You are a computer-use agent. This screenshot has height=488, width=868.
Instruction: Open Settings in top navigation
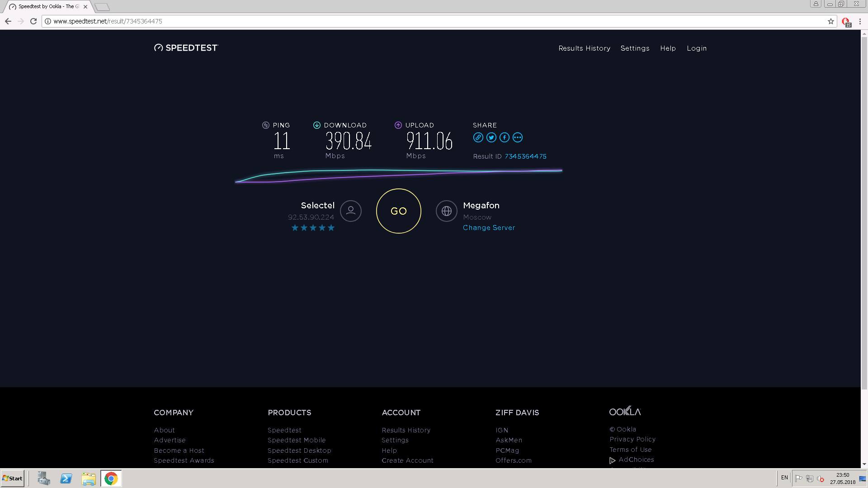pos(635,48)
